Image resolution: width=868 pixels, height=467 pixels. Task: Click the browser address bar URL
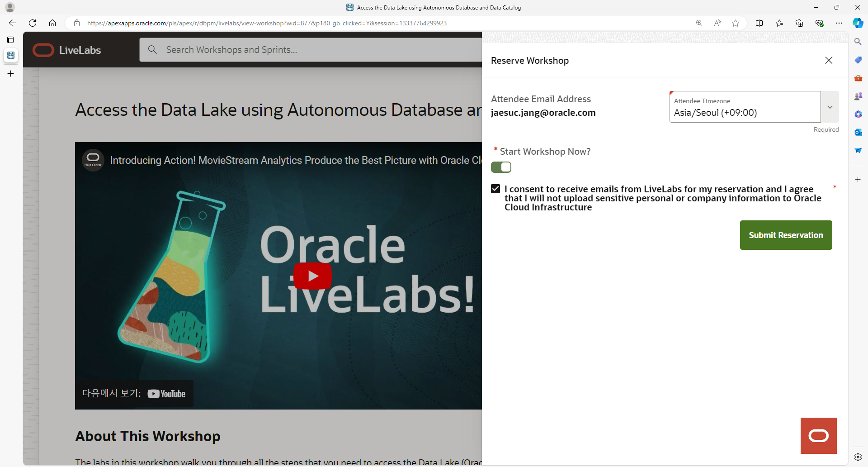(x=267, y=23)
